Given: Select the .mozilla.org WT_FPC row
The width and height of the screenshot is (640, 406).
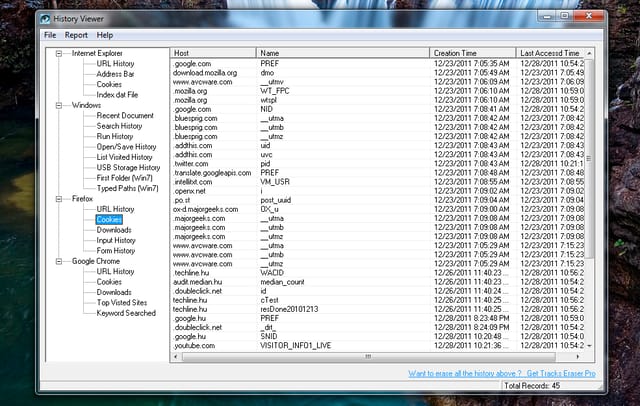Looking at the screenshot, I should [378, 91].
